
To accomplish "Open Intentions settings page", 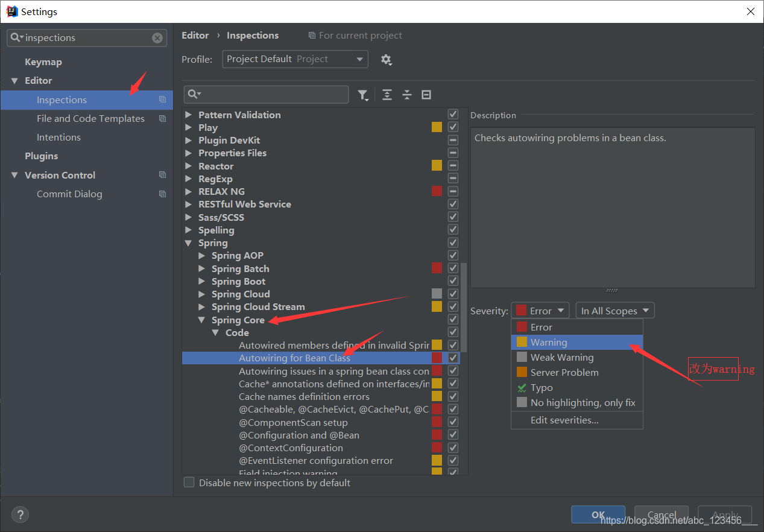I will (58, 138).
